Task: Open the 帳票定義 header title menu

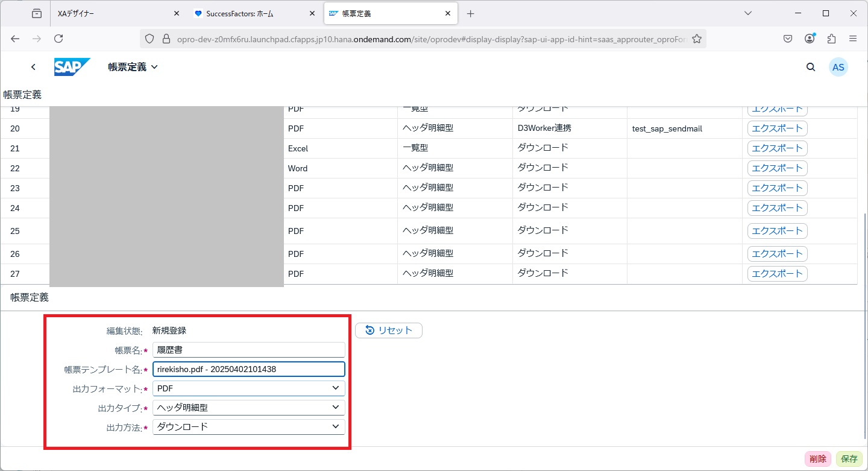Action: [133, 67]
